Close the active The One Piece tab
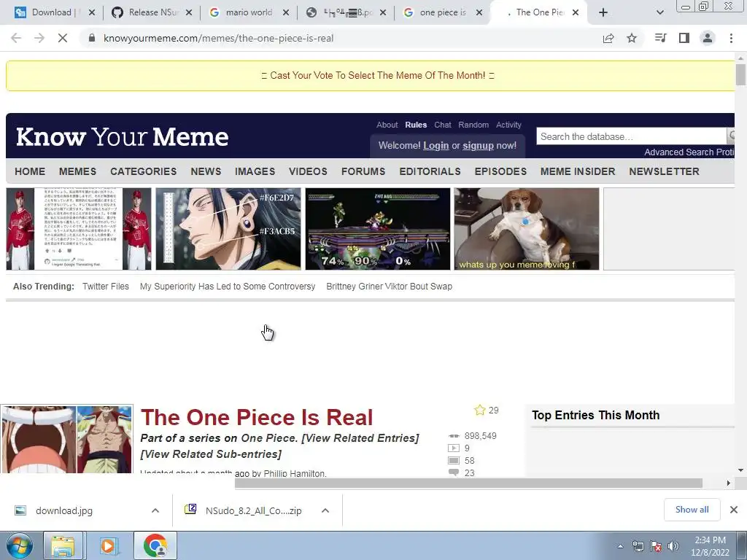The width and height of the screenshot is (747, 560). pyautogui.click(x=576, y=12)
